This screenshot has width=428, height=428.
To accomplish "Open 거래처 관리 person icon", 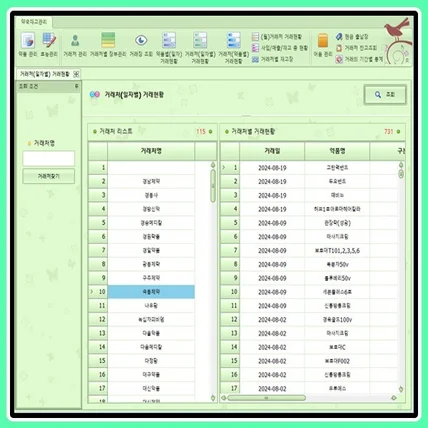I will [75, 44].
